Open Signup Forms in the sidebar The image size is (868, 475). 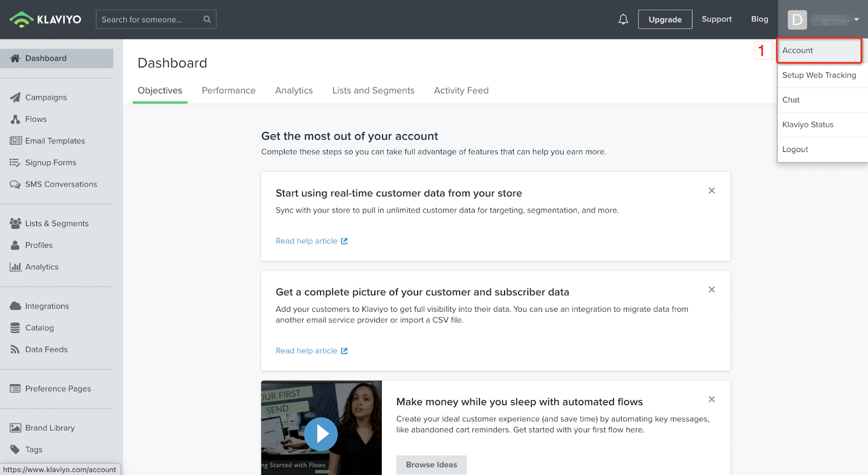[x=50, y=163]
